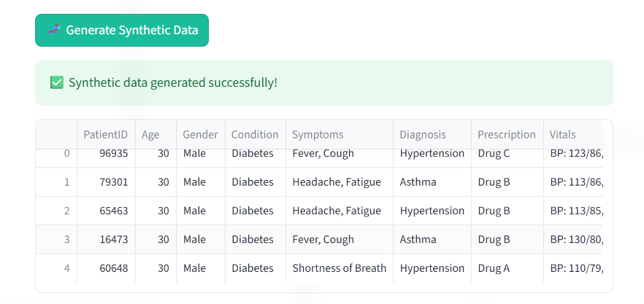Click Drug C prescription cell
Image resolution: width=644 pixels, height=304 pixels.
point(494,154)
